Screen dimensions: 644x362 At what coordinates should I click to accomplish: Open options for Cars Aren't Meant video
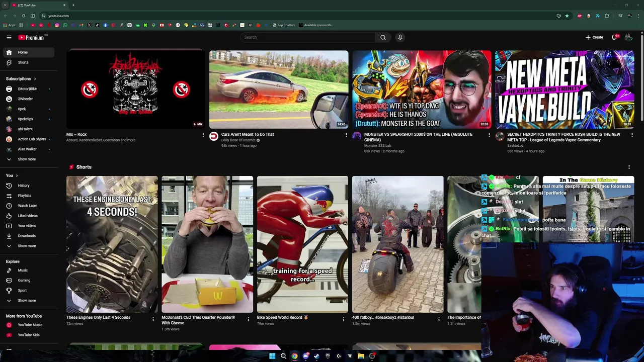(346, 135)
